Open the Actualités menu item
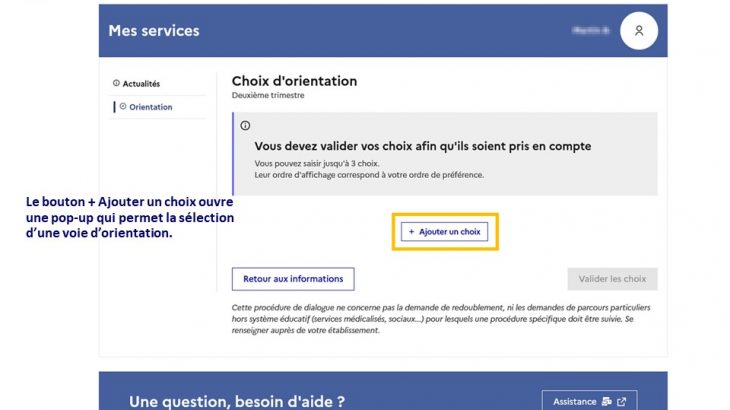 [x=141, y=84]
